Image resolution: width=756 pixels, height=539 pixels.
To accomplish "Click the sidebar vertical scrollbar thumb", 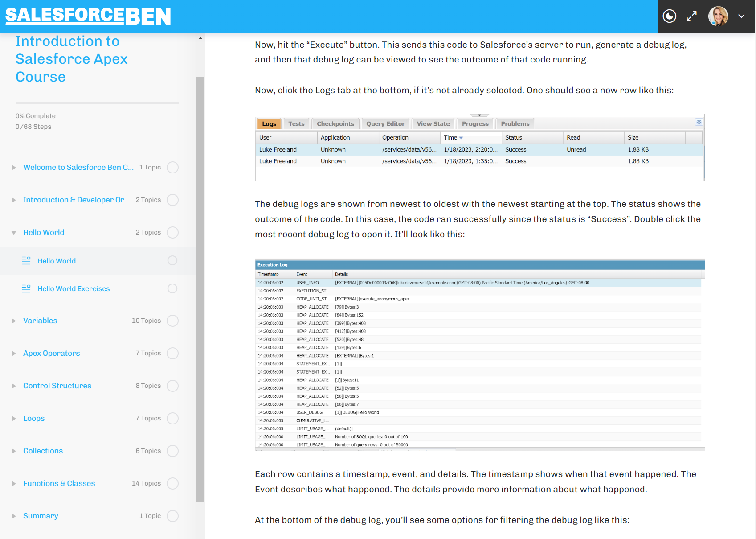I will [x=200, y=290].
